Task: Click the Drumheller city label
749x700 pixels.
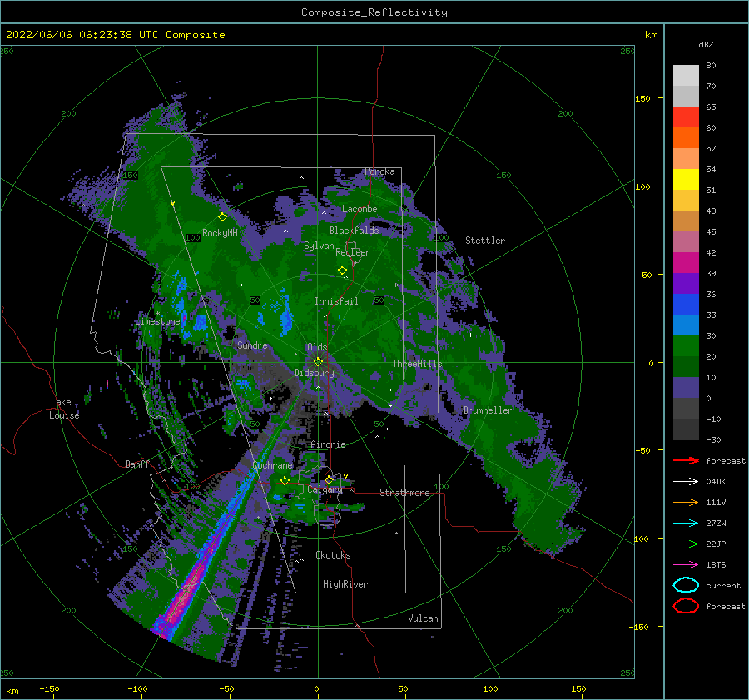Action: tap(488, 410)
